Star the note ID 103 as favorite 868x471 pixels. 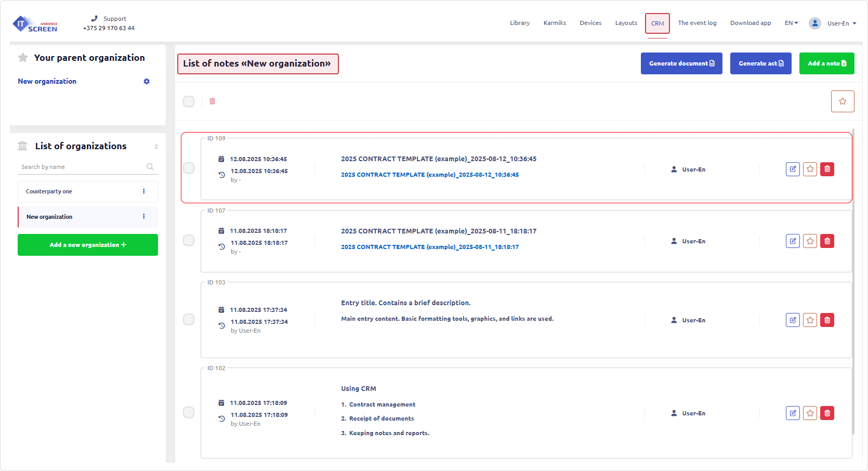pyautogui.click(x=810, y=320)
